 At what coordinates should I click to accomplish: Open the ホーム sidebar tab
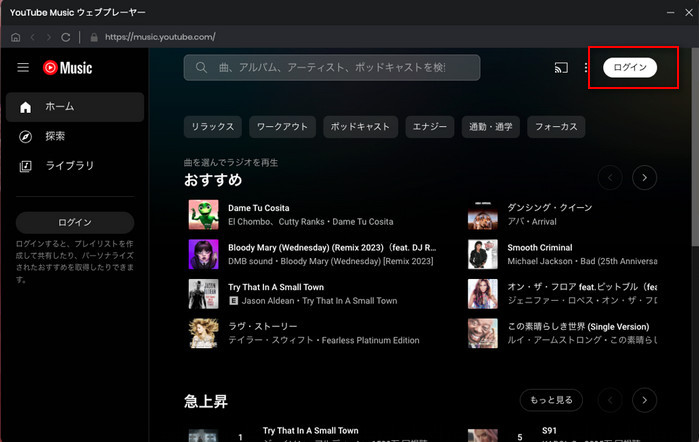75,107
